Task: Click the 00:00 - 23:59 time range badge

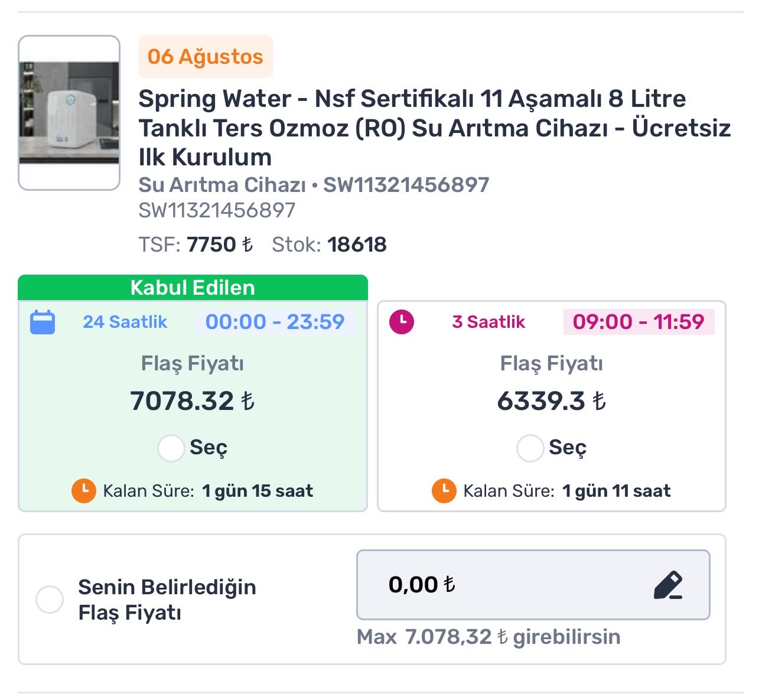Action: pyautogui.click(x=275, y=322)
